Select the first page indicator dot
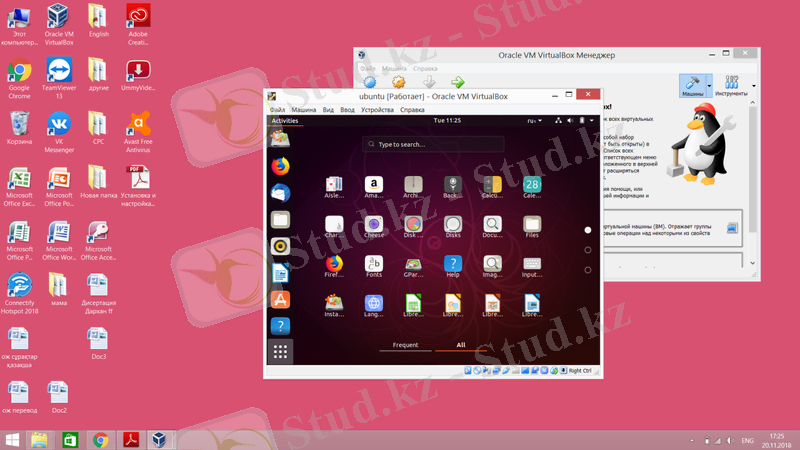The width and height of the screenshot is (800, 450). [x=588, y=230]
